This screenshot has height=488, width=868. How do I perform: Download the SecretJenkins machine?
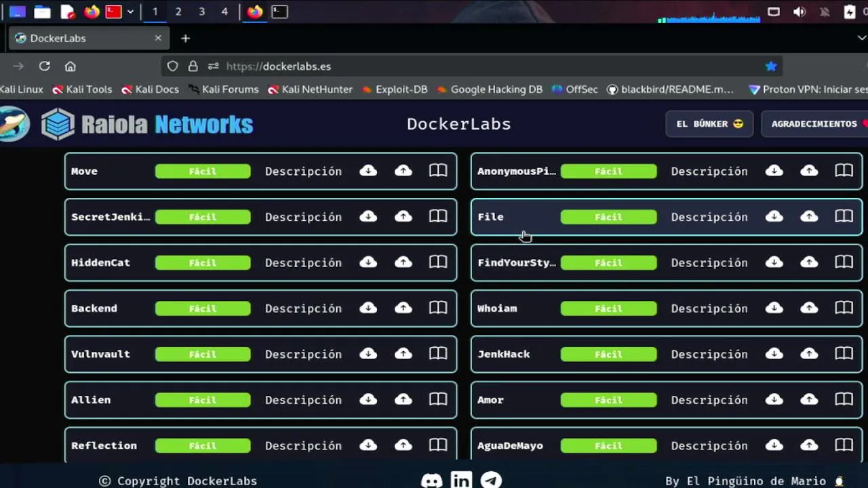tap(368, 216)
